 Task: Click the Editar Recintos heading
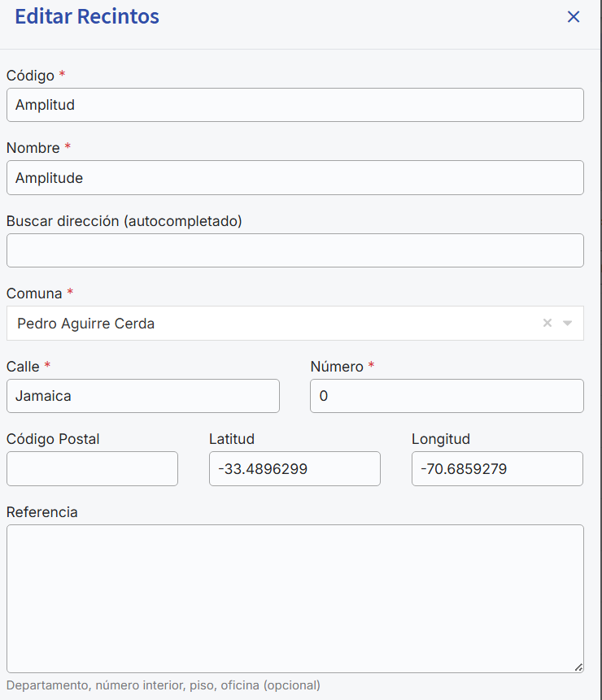[x=87, y=16]
